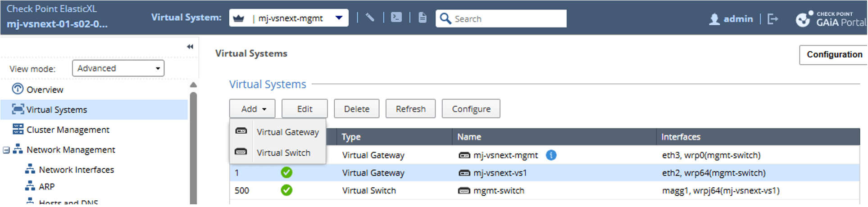
Task: Click the pencil edit icon in header
Action: tap(370, 18)
